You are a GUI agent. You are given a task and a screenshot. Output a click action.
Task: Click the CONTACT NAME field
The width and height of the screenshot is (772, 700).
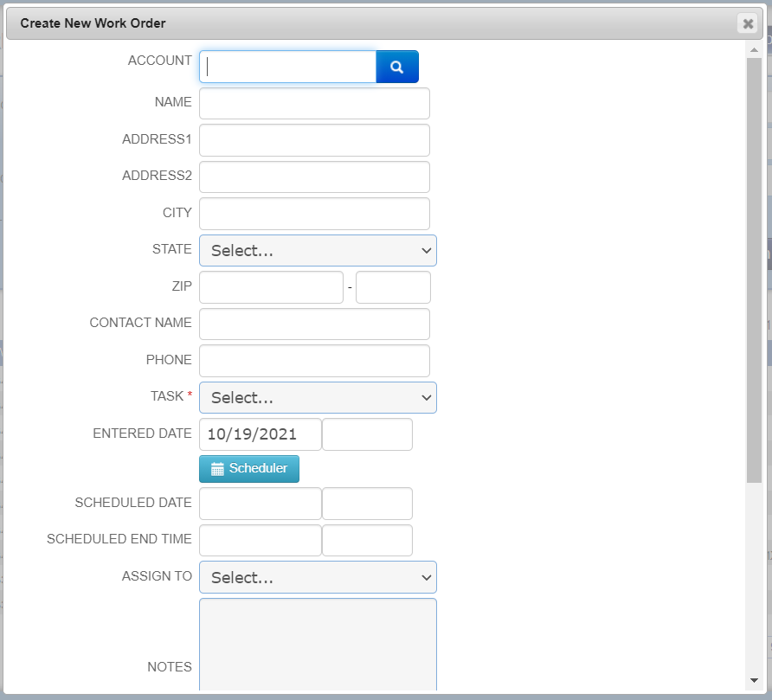click(x=314, y=324)
